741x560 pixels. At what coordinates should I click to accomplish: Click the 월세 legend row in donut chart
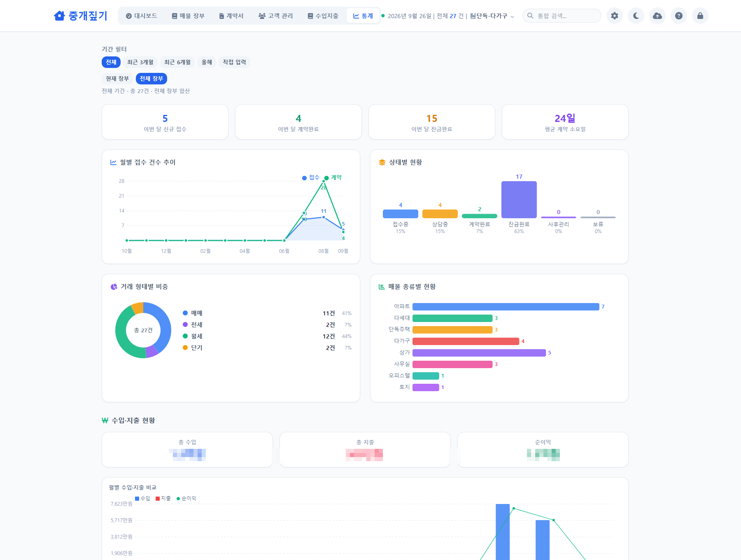267,336
